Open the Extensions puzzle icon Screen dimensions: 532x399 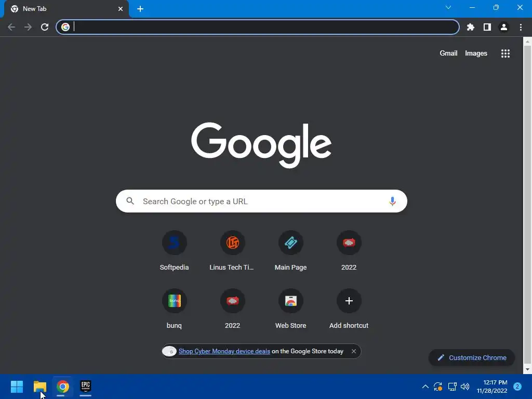click(470, 27)
